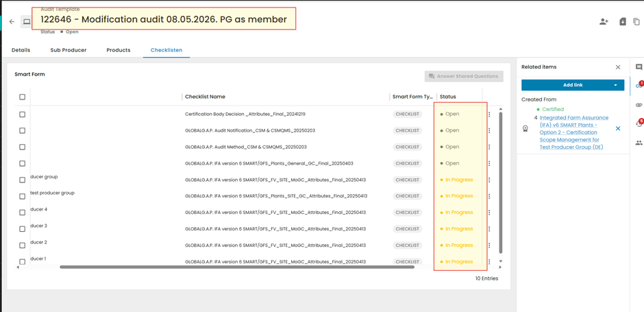Check the 'ducer 4' row checkbox
The width and height of the screenshot is (644, 312).
click(x=22, y=213)
